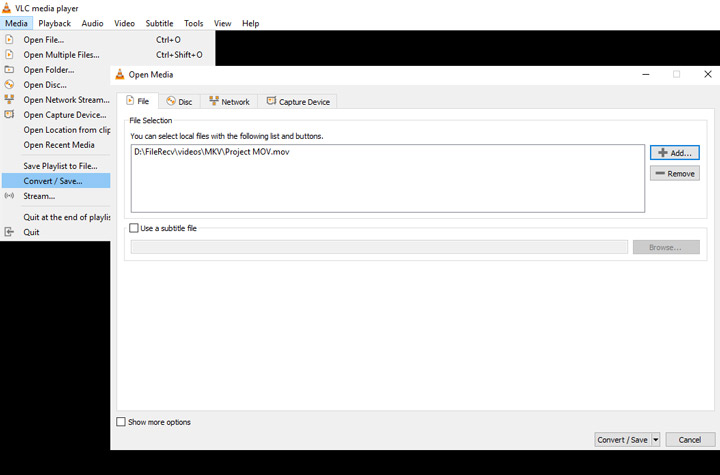The width and height of the screenshot is (720, 475).
Task: Click the Open Disc icon in Media menu
Action: [9, 85]
